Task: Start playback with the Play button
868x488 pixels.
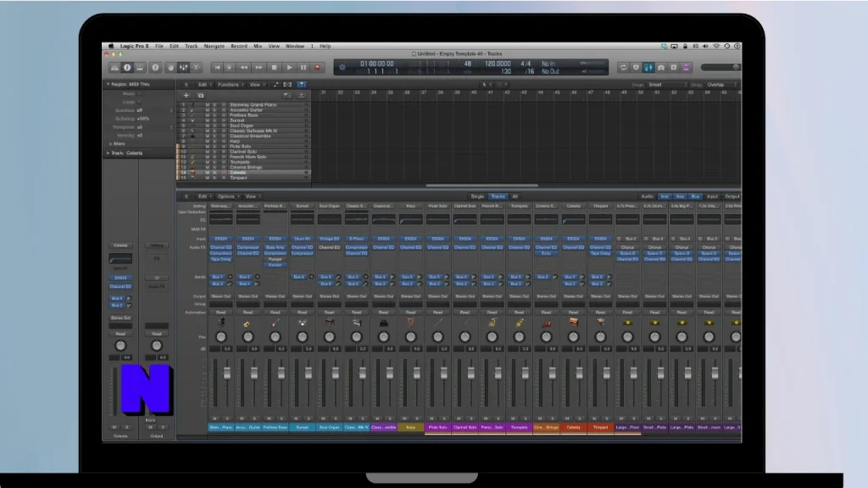Action: (289, 68)
